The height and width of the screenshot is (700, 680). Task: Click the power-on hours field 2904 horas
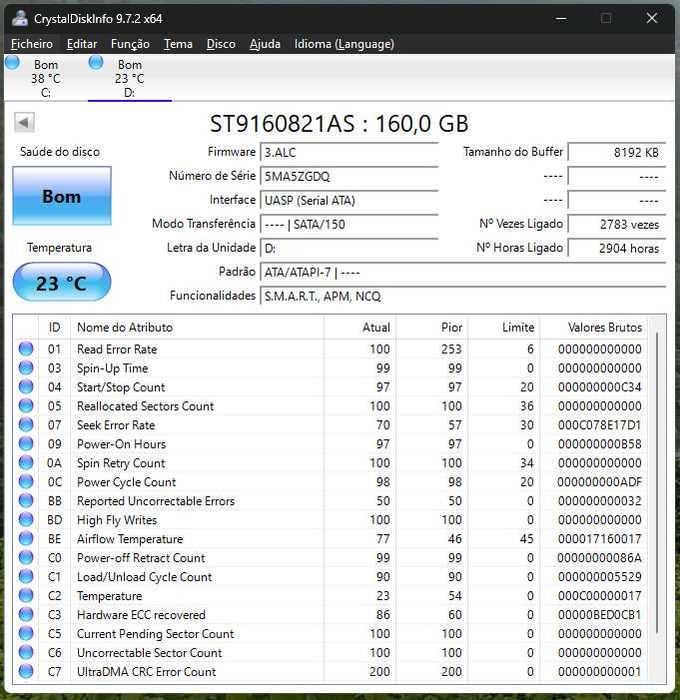point(617,248)
